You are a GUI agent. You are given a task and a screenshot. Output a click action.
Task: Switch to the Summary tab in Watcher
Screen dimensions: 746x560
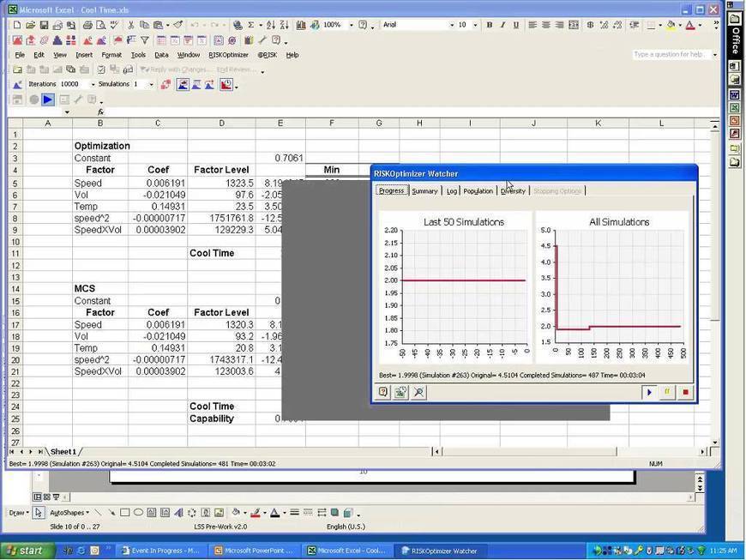point(424,190)
